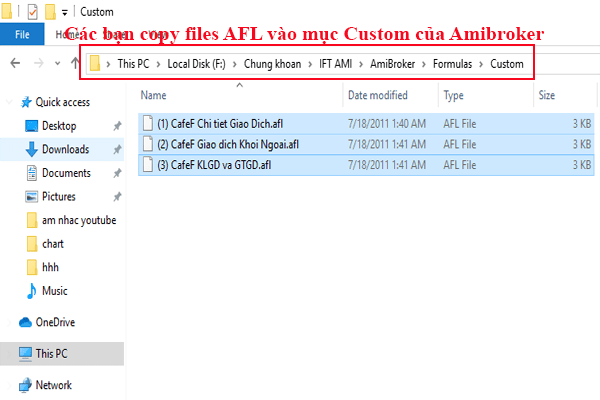This screenshot has width=600, height=400.
Task: Select Formulas in address breadcrumb
Action: (452, 64)
